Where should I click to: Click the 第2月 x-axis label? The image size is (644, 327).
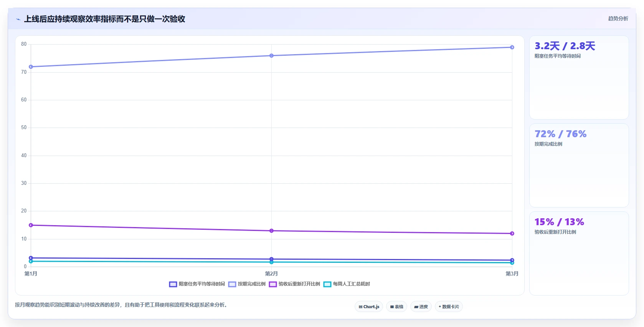(271, 274)
